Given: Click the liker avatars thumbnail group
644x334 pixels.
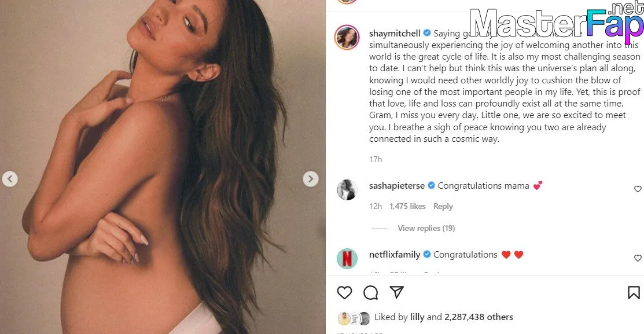Looking at the screenshot, I should 354,318.
